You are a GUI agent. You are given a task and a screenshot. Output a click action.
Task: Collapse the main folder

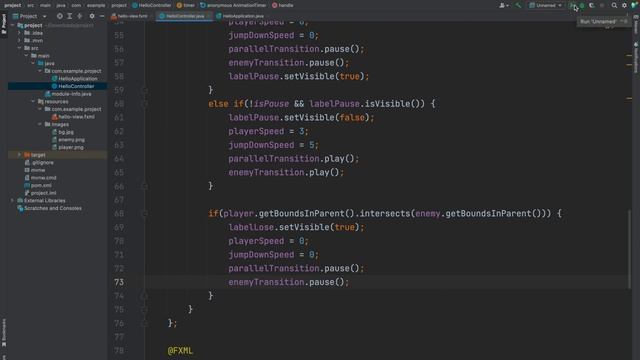tap(26, 56)
